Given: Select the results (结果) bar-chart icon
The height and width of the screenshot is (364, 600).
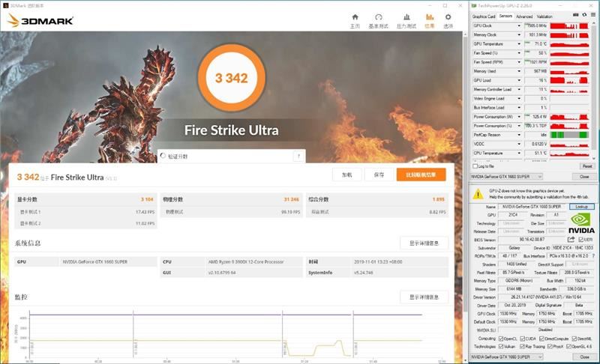Looking at the screenshot, I should pos(430,17).
